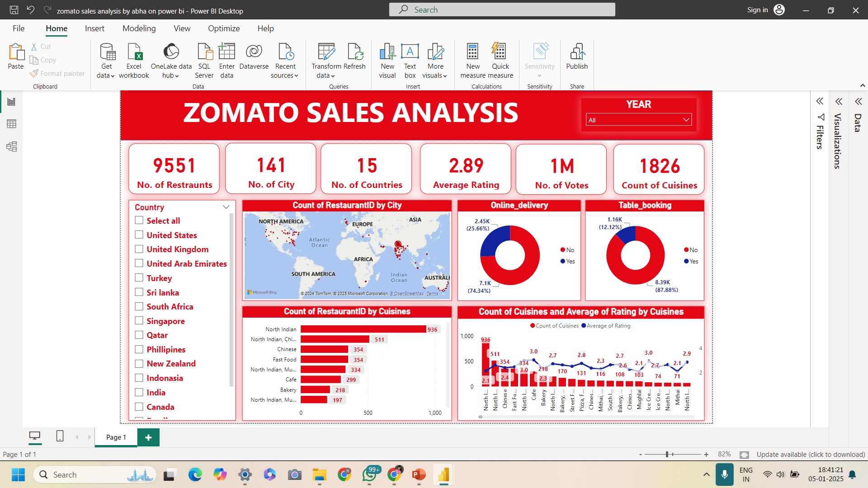The width and height of the screenshot is (868, 488).
Task: Click the zoom slider handle
Action: click(667, 455)
